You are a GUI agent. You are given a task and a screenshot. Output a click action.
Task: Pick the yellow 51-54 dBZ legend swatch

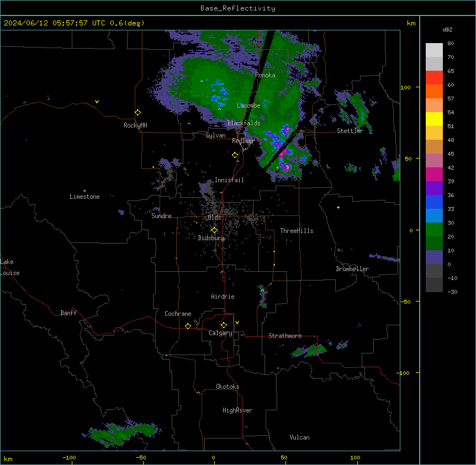coord(434,119)
